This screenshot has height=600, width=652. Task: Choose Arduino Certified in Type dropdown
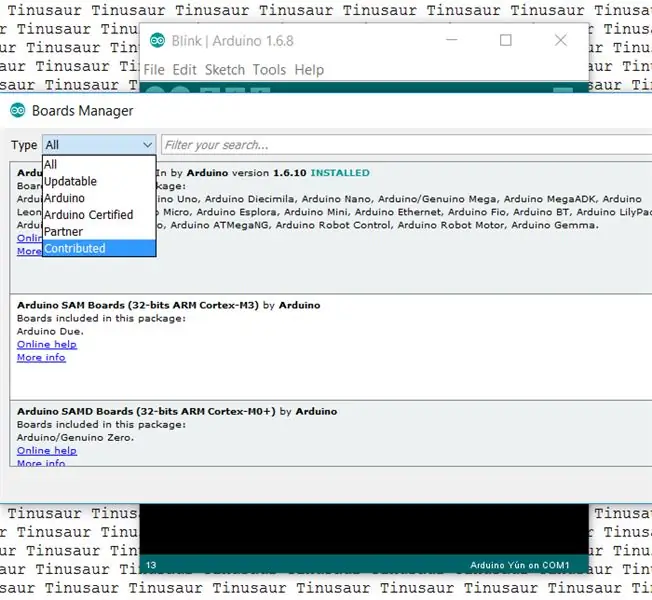tap(99, 215)
